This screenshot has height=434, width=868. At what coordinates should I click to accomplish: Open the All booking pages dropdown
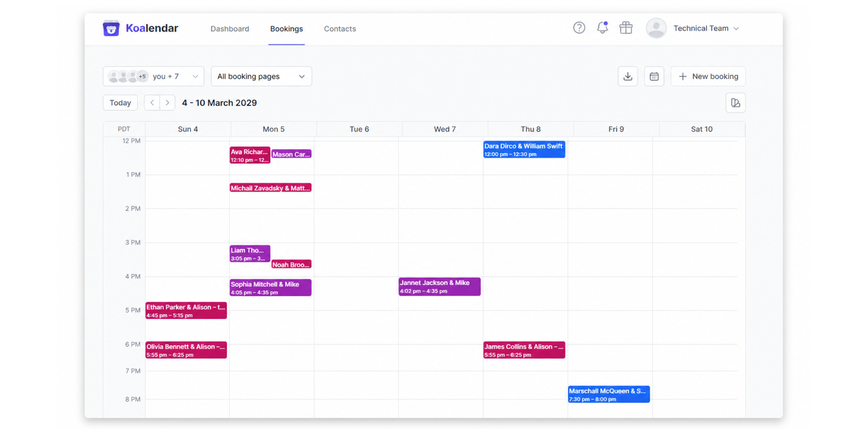(261, 76)
